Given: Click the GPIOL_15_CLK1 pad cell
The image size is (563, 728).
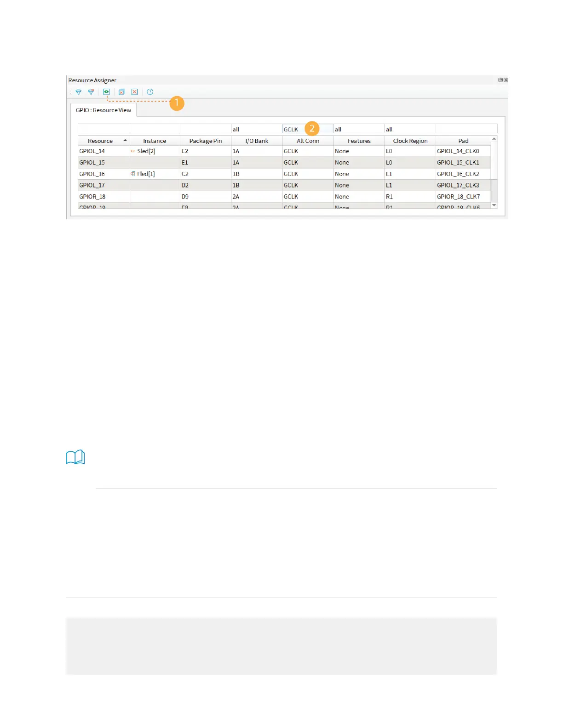Looking at the screenshot, I should tap(463, 163).
